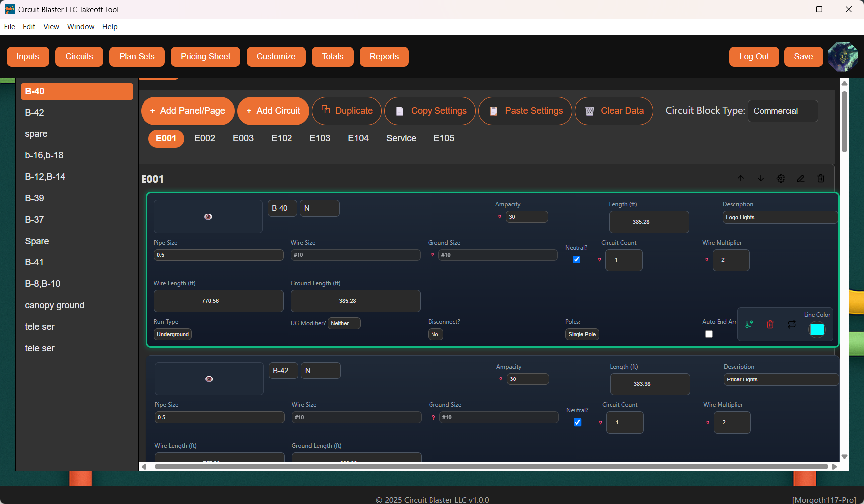
Task: Switch to the E102 panel tab
Action: [x=282, y=138]
